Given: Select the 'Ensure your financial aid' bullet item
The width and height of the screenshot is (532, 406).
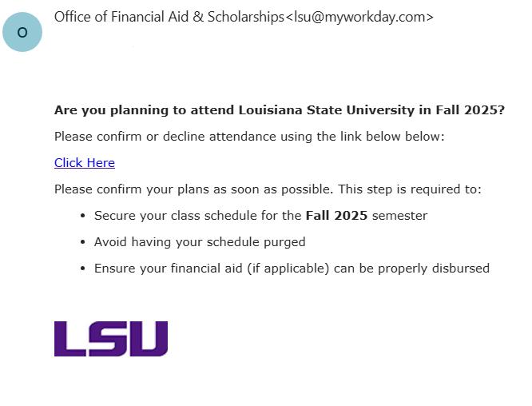Looking at the screenshot, I should (292, 269).
